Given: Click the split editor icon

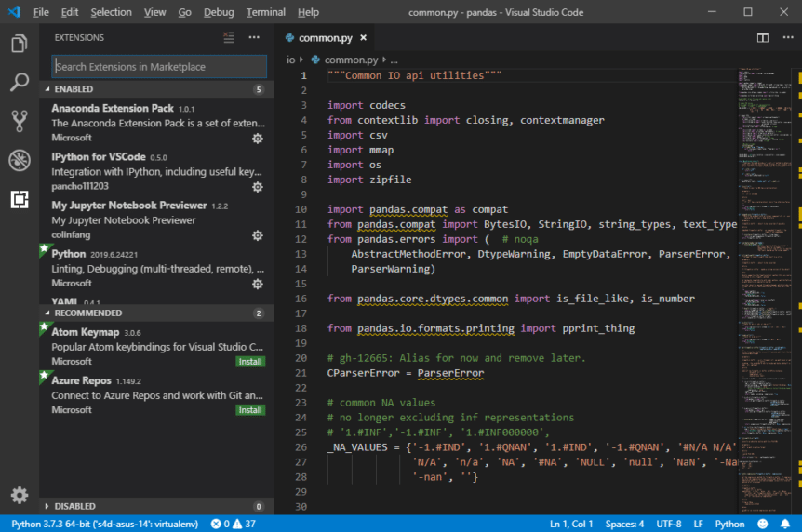Looking at the screenshot, I should coord(762,38).
